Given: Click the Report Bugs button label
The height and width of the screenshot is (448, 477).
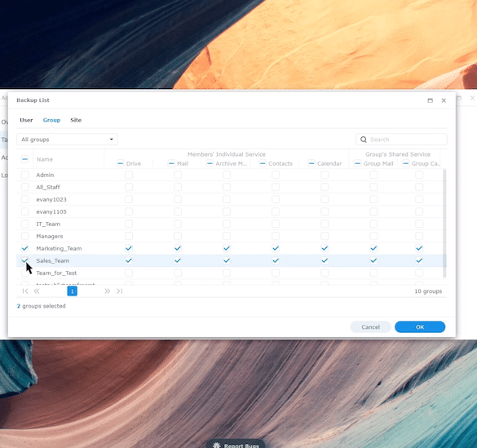Looking at the screenshot, I should click(x=241, y=446).
